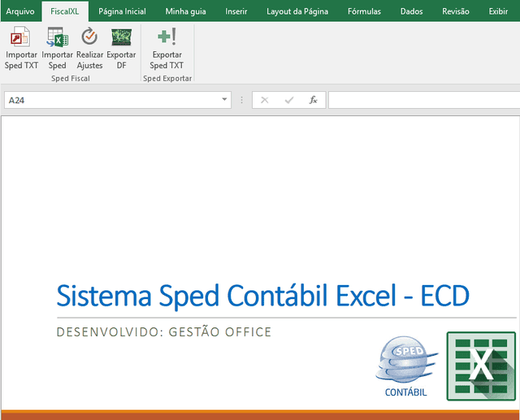Confirm entry with formula checkmark icon

(x=289, y=100)
